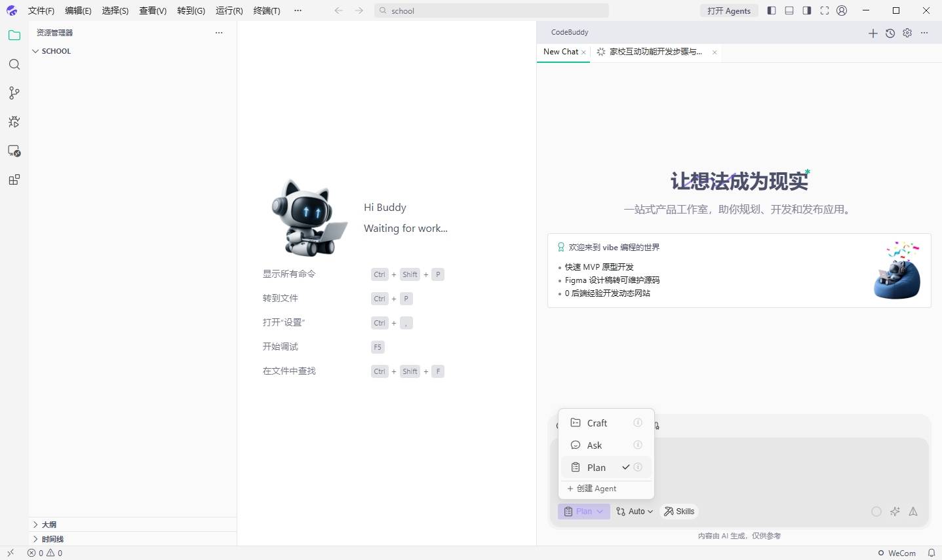Open CodeBuddy chat history clock icon
942x560 pixels.
[890, 33]
